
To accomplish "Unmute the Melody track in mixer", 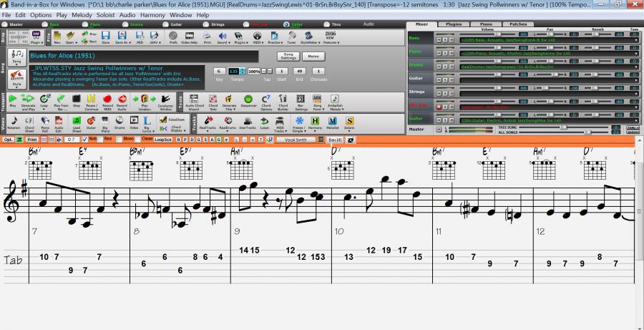I will click(439, 107).
